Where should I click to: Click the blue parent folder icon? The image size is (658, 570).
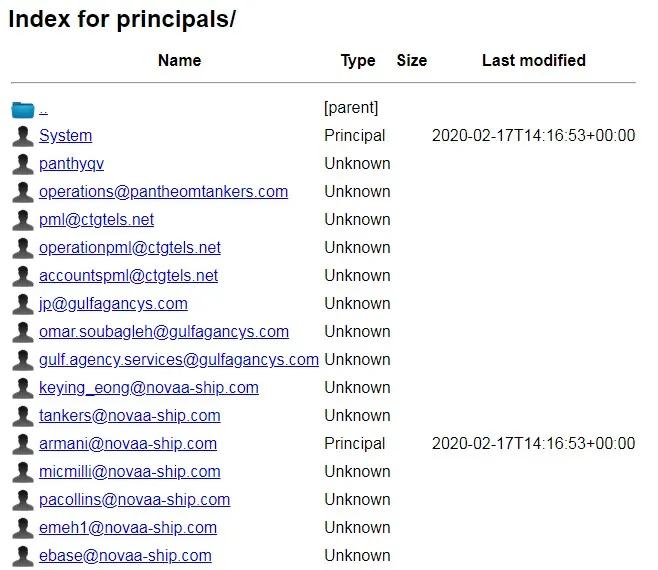tap(23, 109)
